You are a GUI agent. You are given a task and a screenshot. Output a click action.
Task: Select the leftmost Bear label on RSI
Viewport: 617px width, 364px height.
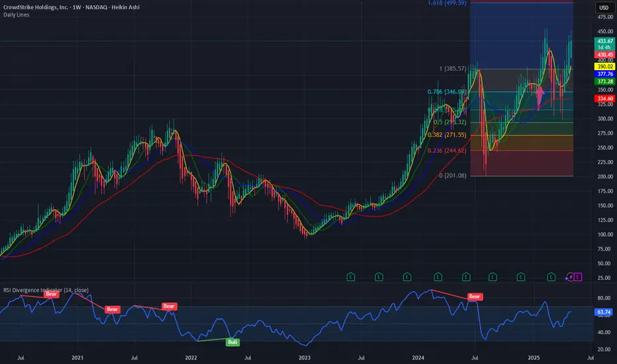52,294
